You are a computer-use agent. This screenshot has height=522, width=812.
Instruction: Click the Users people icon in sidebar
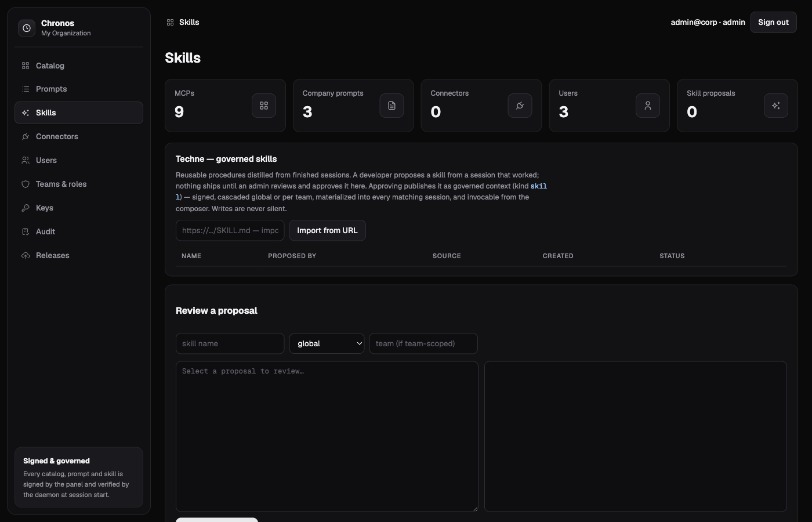click(26, 160)
